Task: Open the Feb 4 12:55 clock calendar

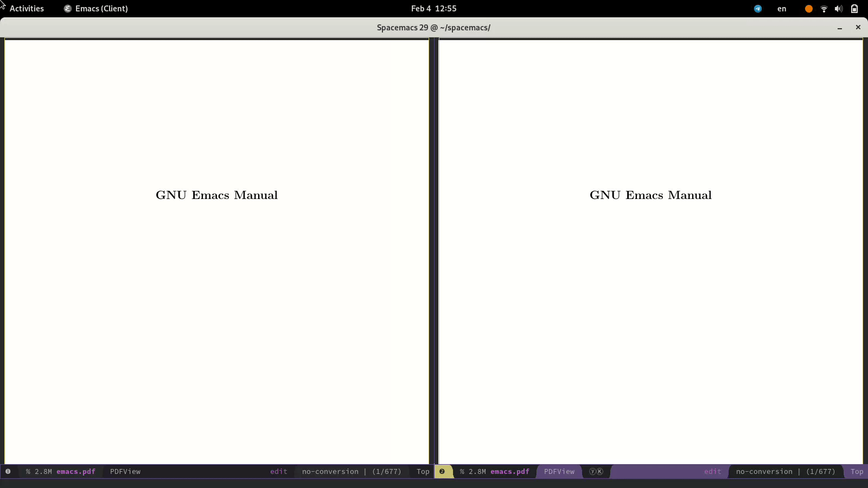Action: [434, 9]
